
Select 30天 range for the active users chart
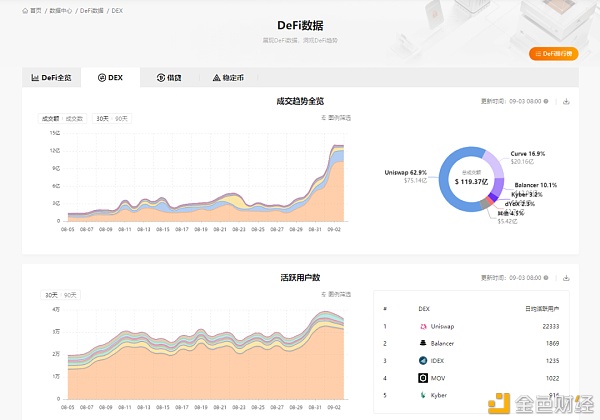(x=50, y=295)
